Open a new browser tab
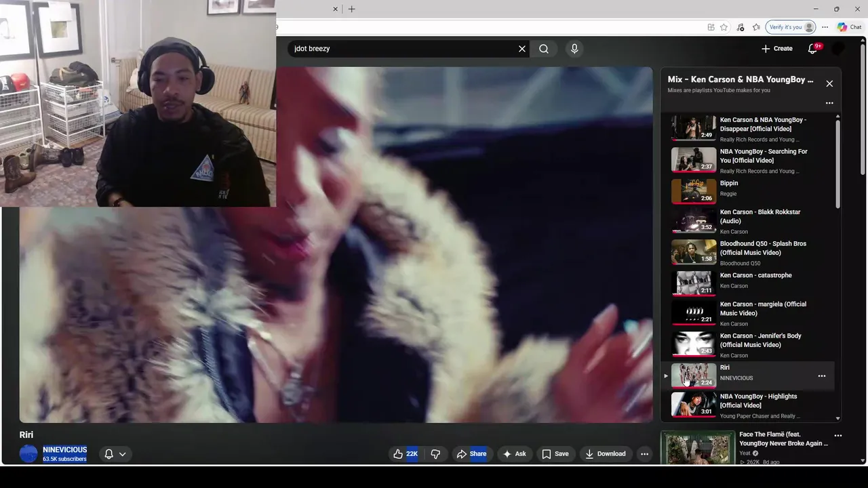868x488 pixels. [351, 9]
